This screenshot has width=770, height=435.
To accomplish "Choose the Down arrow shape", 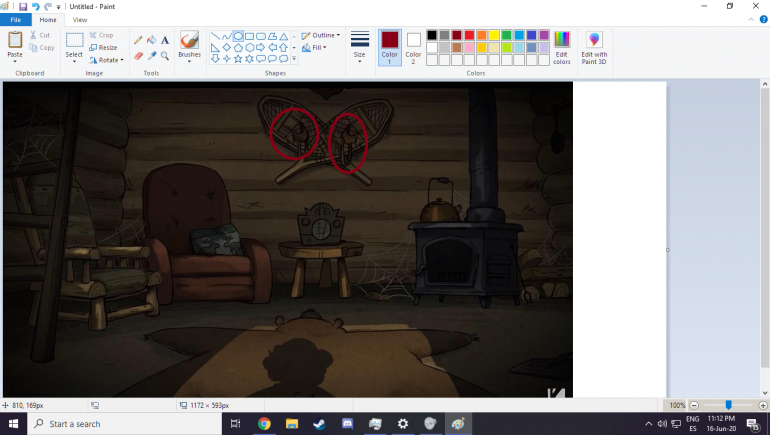I will pos(215,59).
